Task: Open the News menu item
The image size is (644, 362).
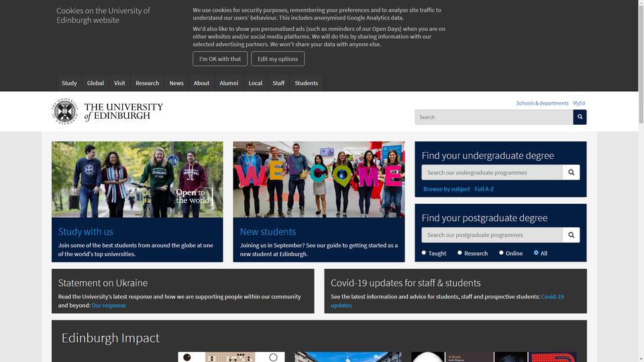Action: [x=176, y=83]
